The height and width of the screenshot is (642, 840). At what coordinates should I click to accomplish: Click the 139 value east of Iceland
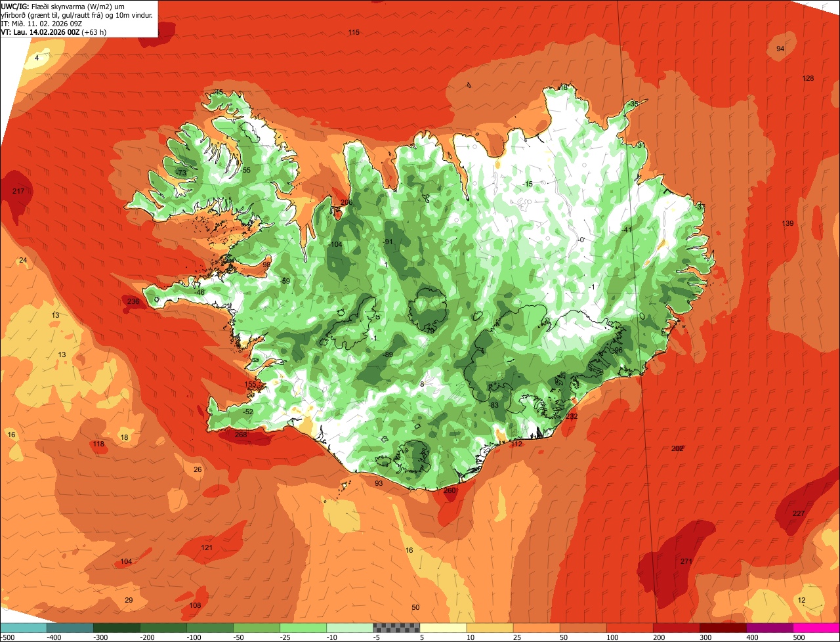[787, 224]
